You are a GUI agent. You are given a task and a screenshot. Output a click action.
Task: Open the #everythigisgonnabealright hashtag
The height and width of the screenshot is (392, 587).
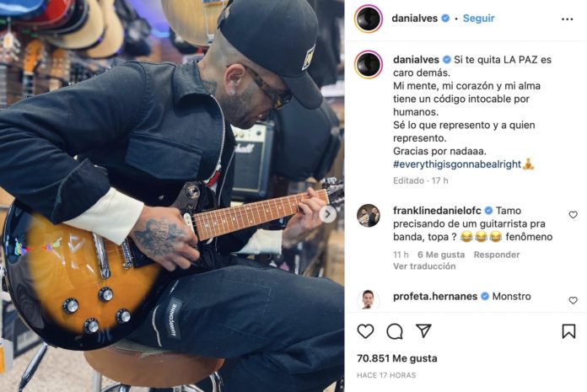(x=457, y=164)
